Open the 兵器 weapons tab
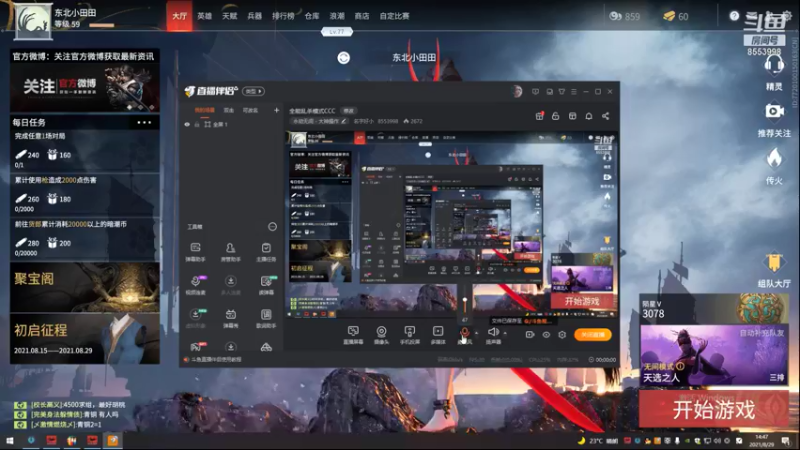 pyautogui.click(x=255, y=16)
